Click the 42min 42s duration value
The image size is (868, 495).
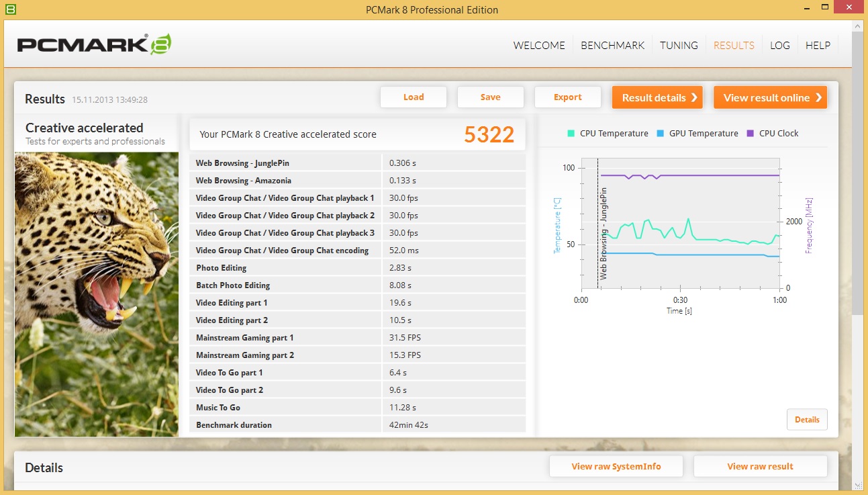coord(409,425)
